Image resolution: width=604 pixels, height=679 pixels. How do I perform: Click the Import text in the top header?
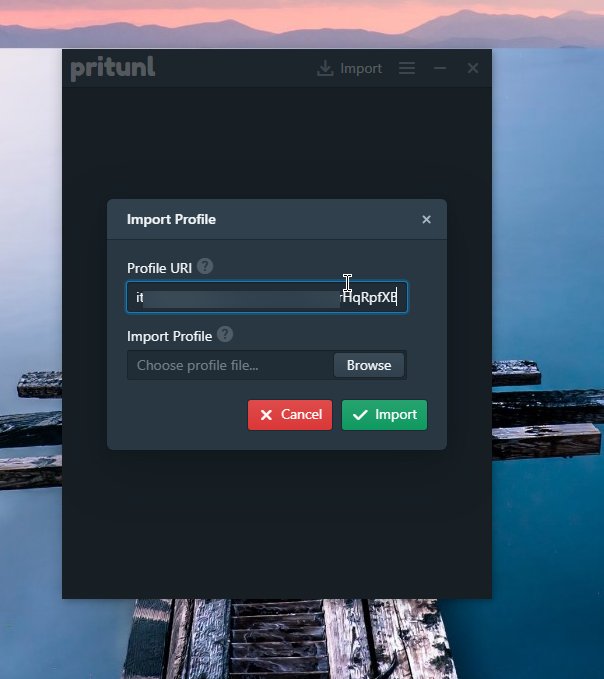[x=361, y=69]
